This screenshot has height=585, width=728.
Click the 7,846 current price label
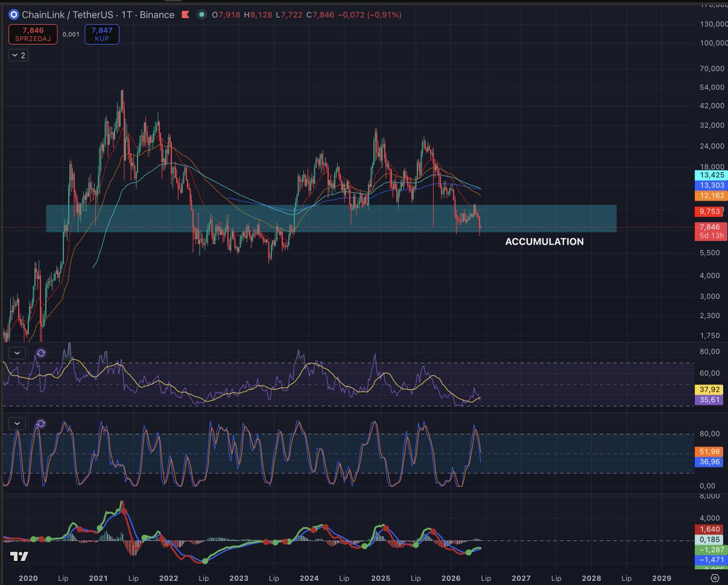pos(710,227)
